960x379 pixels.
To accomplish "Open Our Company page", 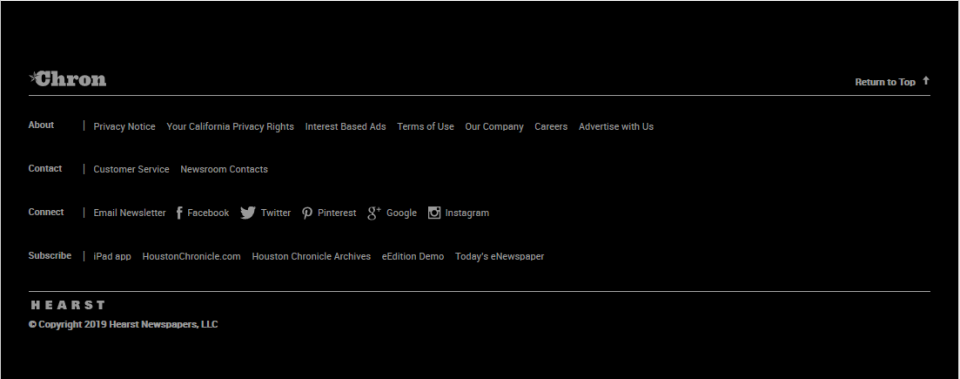I will (494, 127).
